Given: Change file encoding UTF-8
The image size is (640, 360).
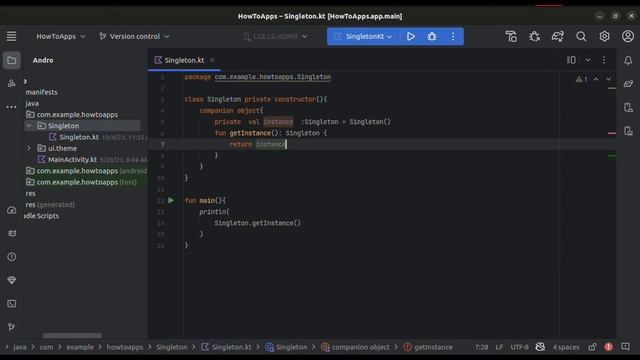Looking at the screenshot, I should [519, 347].
